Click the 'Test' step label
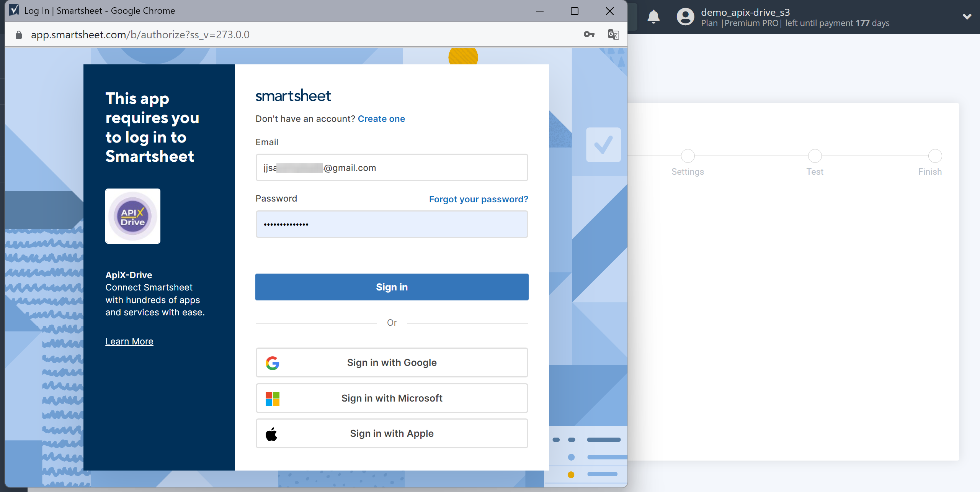This screenshot has width=980, height=492. [815, 172]
